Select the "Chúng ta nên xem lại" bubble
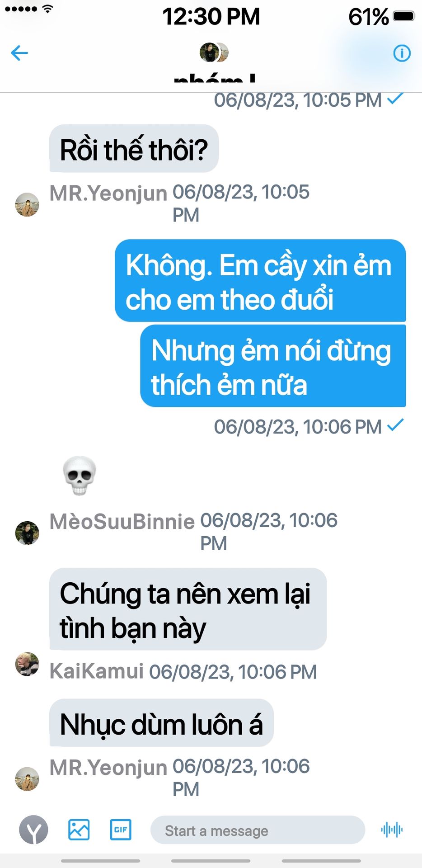 tap(188, 609)
